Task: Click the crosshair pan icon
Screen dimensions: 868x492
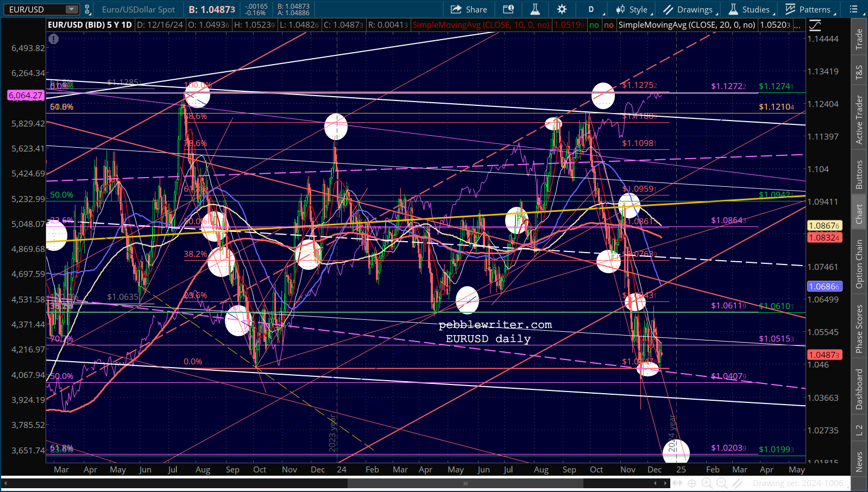Action: [692, 483]
